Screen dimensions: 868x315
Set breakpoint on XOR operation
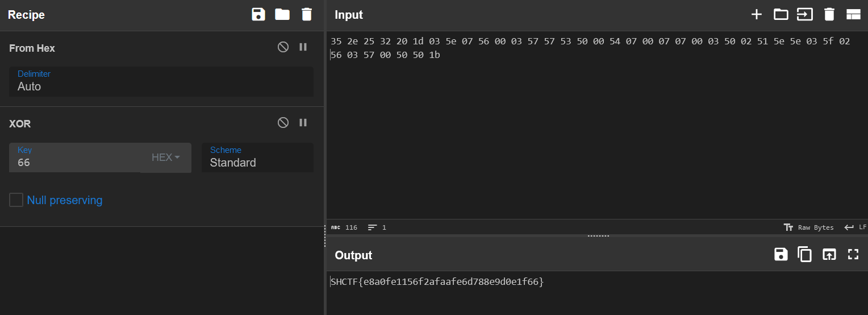[x=303, y=123]
